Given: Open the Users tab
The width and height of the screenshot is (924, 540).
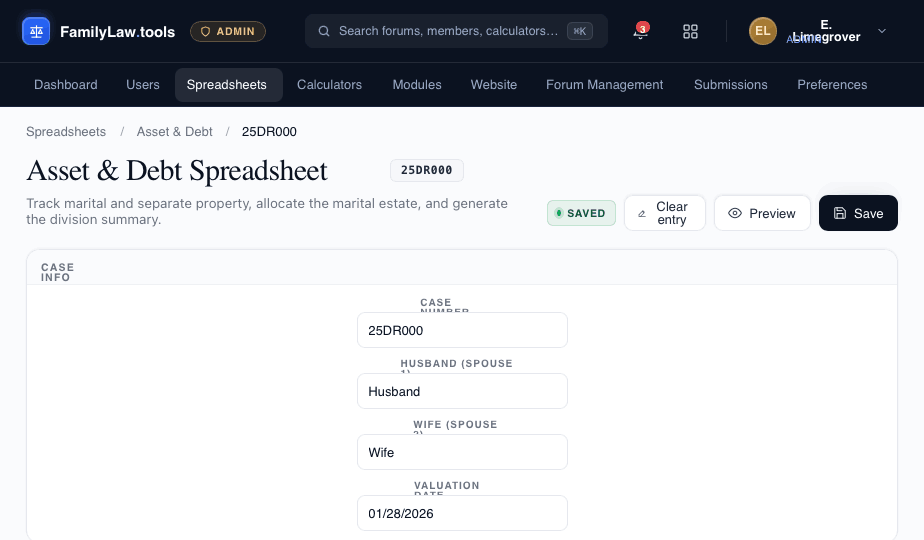Looking at the screenshot, I should (143, 85).
